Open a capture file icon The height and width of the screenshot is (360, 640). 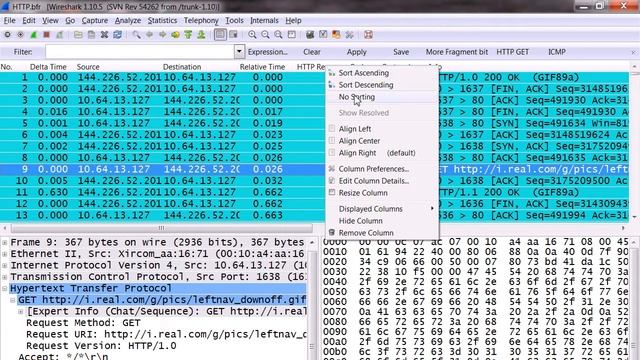[78, 35]
